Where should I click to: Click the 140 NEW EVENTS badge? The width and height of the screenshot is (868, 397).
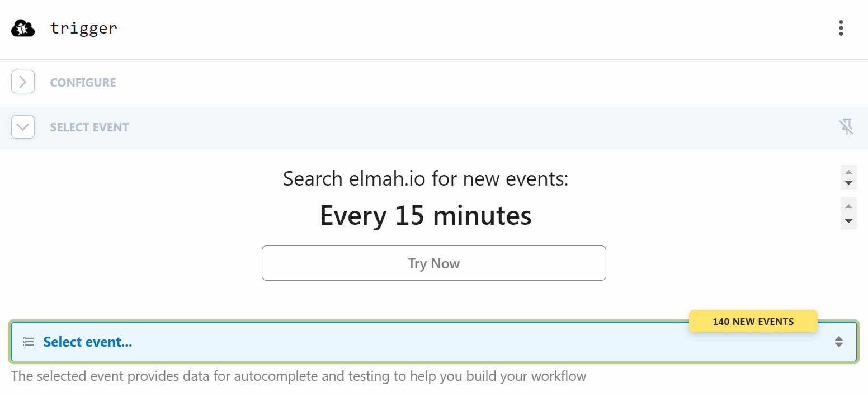tap(753, 321)
